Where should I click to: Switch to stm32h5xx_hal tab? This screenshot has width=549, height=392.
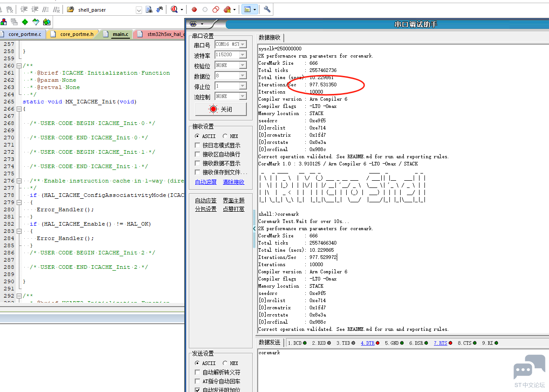160,34
